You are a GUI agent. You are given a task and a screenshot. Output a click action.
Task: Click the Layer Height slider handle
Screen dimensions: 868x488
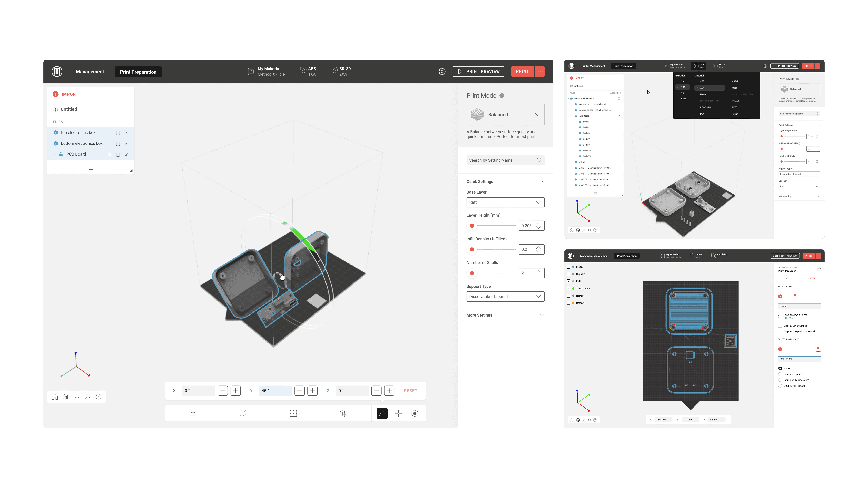[x=472, y=226]
